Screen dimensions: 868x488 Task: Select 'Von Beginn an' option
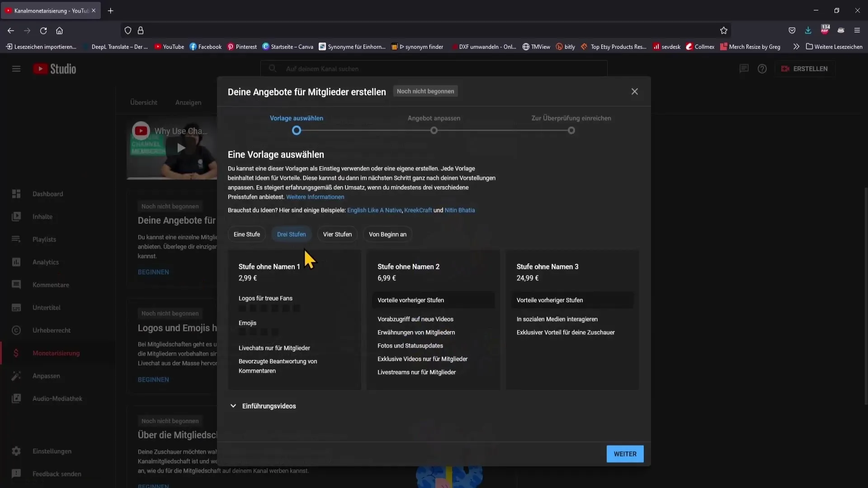tap(388, 234)
